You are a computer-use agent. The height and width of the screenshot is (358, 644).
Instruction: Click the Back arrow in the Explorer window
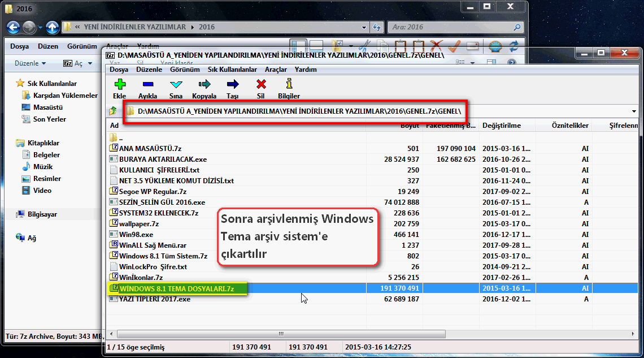click(x=13, y=28)
